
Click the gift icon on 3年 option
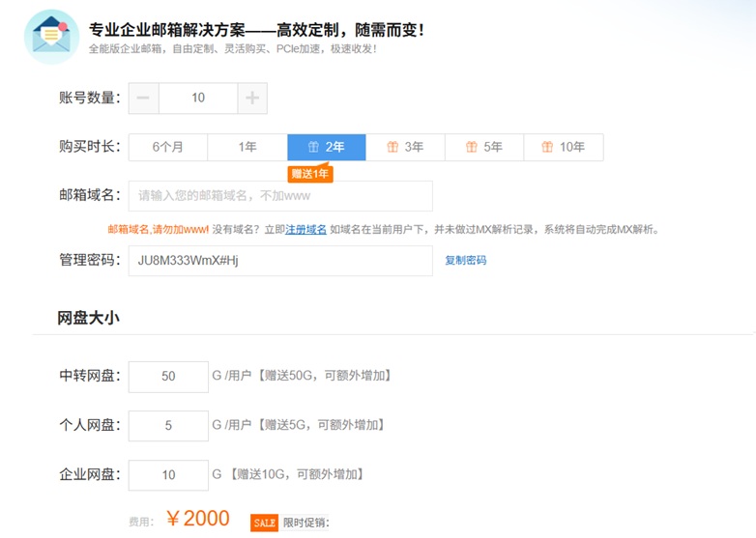393,147
